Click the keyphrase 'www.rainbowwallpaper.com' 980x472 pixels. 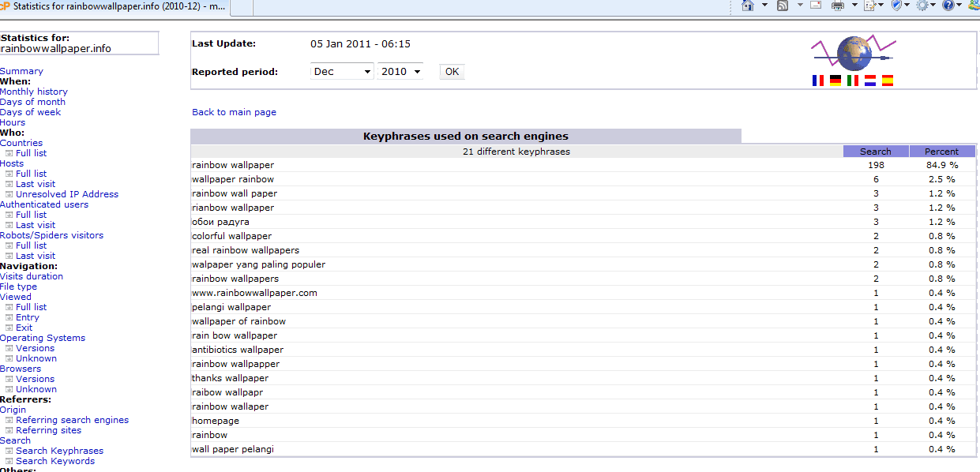point(254,293)
